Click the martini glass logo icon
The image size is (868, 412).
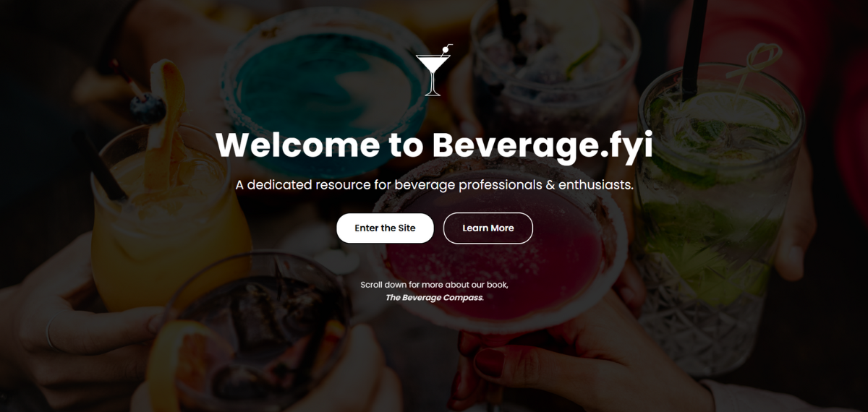tap(433, 70)
